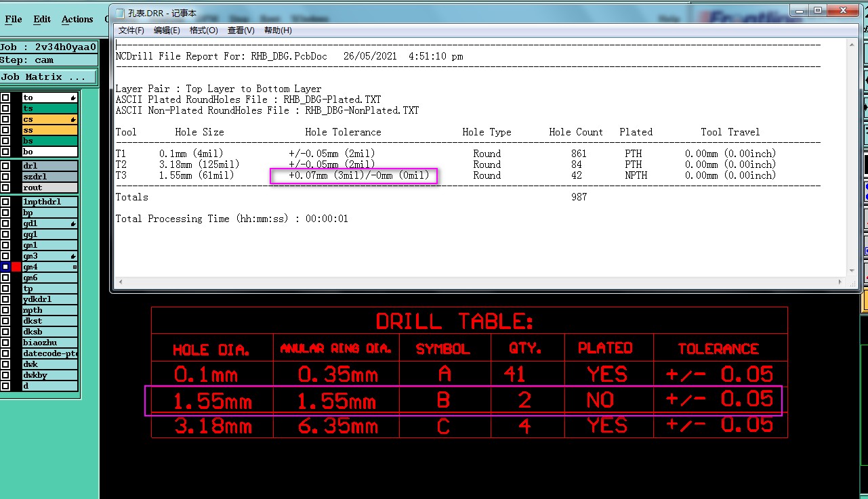The width and height of the screenshot is (868, 499).
Task: Open the 格式(O) menu
Action: [x=203, y=30]
